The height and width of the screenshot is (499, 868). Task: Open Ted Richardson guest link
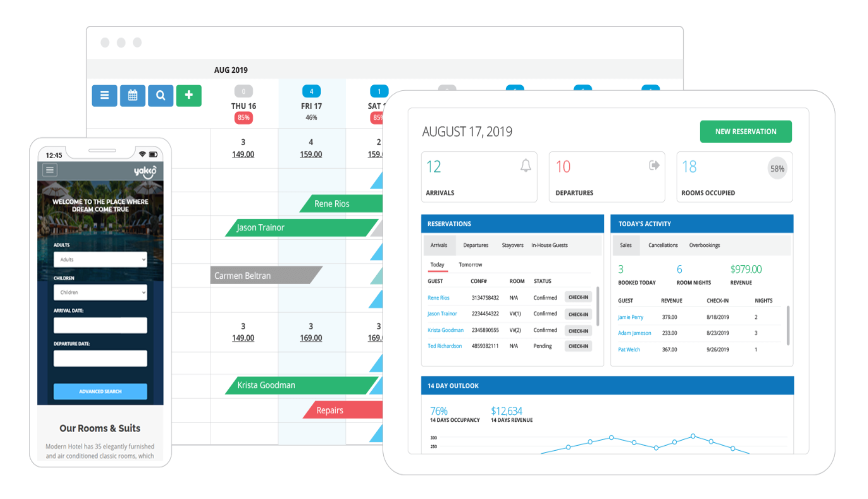click(444, 346)
